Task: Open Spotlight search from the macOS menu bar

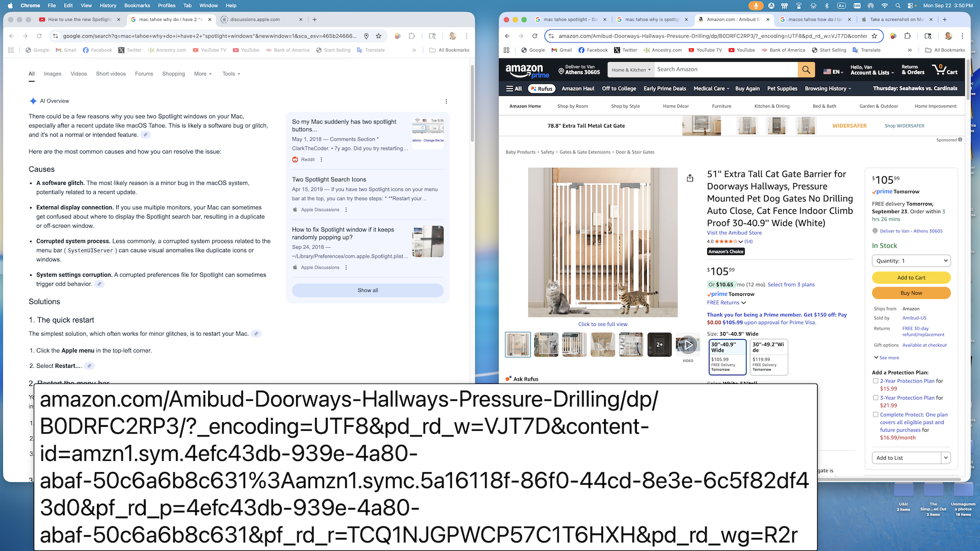Action: click(x=898, y=5)
